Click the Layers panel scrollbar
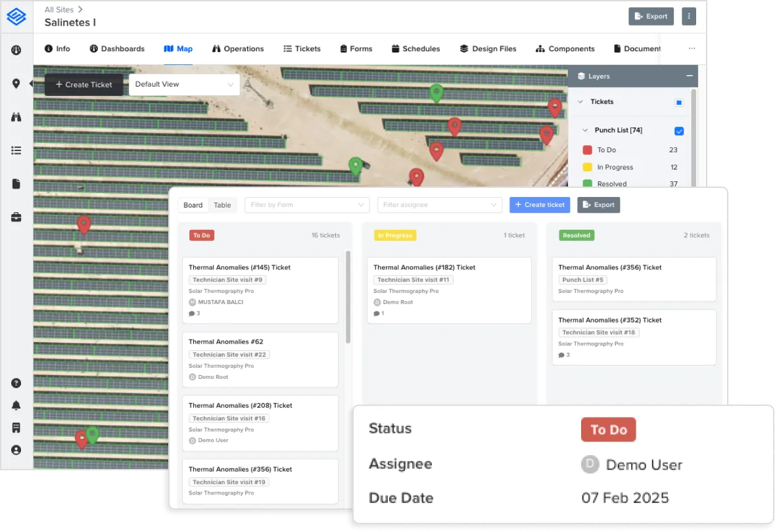777x532 pixels. click(x=694, y=137)
